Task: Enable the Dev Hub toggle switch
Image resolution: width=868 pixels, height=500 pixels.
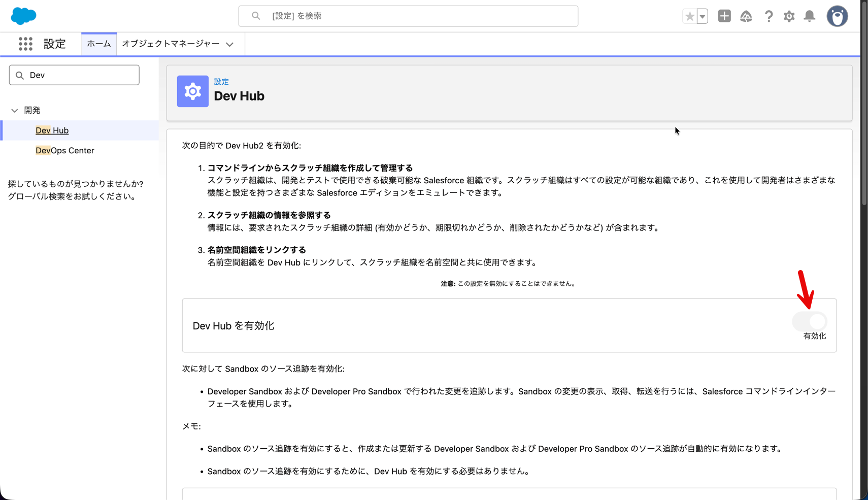Action: pyautogui.click(x=810, y=321)
